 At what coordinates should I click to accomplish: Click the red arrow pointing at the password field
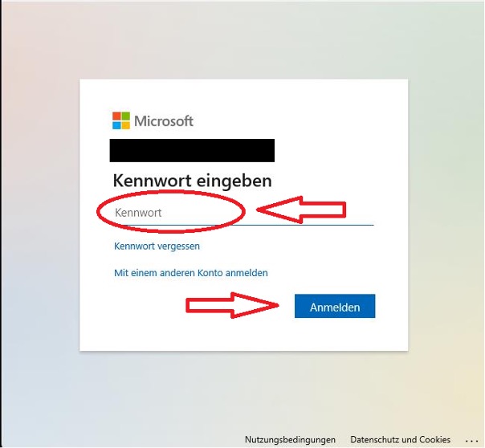(x=301, y=210)
